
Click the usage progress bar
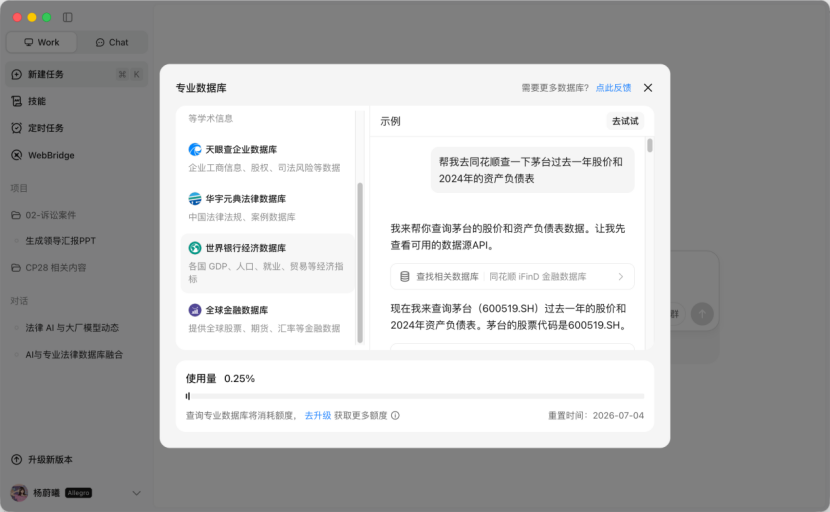pyautogui.click(x=415, y=396)
